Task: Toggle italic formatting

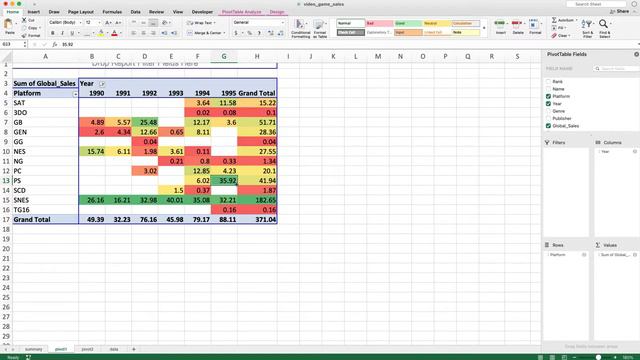Action: click(x=62, y=33)
